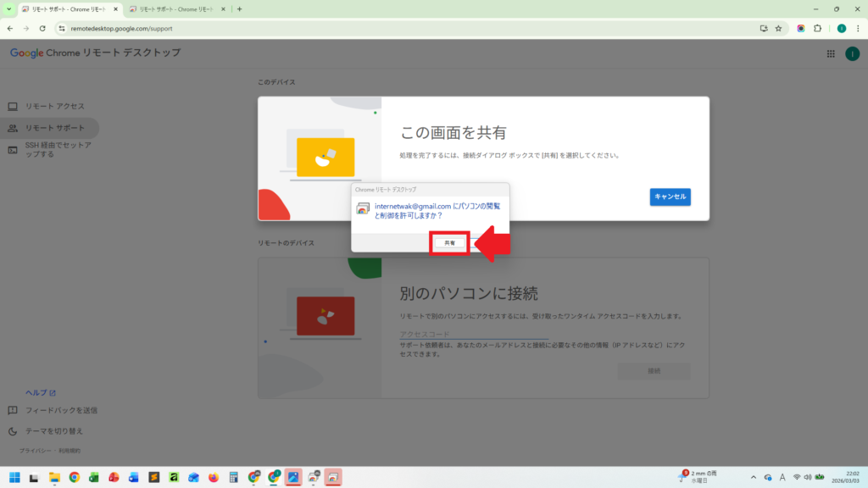The height and width of the screenshot is (488, 868).
Task: Open SSH 経由でセットアップする sidebar entry
Action: pyautogui.click(x=58, y=150)
